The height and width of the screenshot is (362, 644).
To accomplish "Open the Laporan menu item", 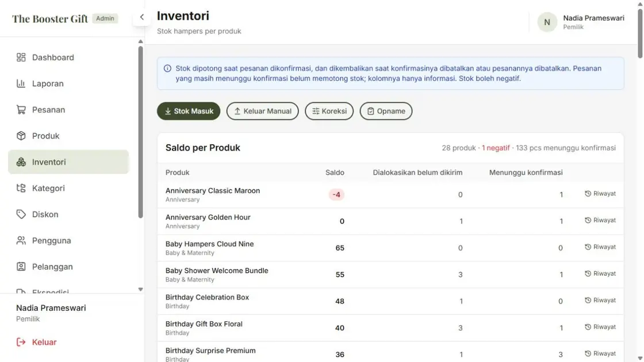I will tap(68, 84).
